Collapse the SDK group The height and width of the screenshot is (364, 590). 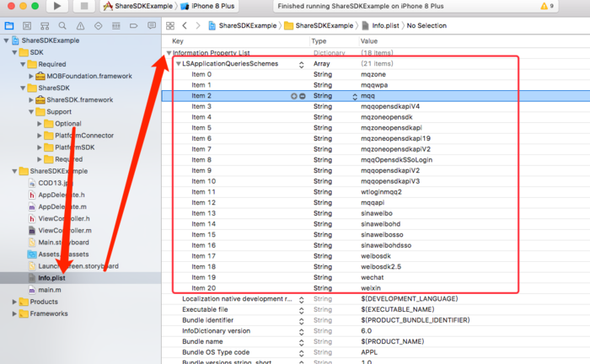pos(14,52)
